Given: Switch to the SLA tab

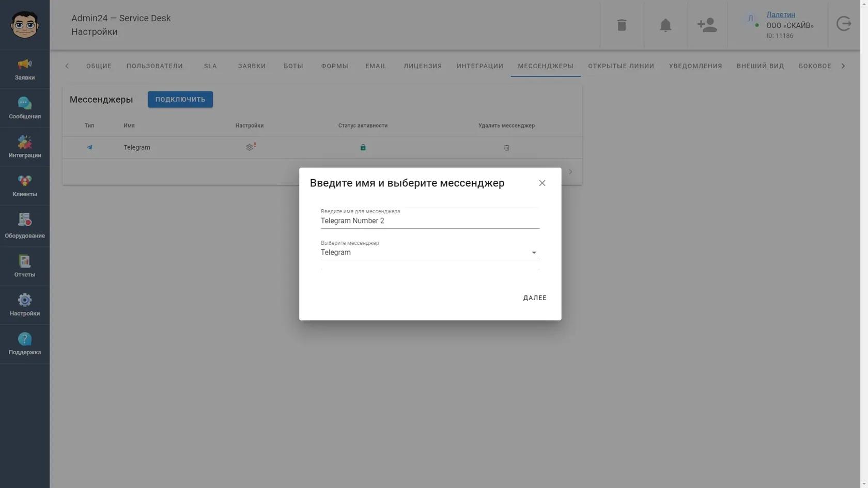Looking at the screenshot, I should coord(210,66).
